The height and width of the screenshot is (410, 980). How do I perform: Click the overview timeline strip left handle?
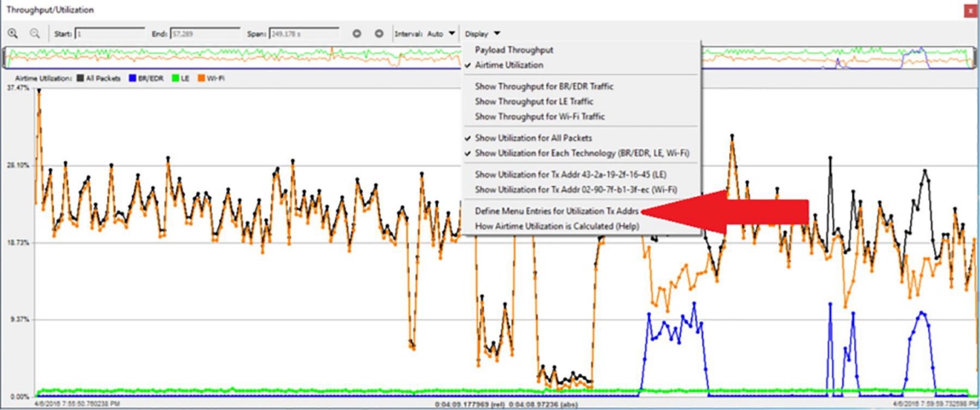pyautogui.click(x=6, y=58)
